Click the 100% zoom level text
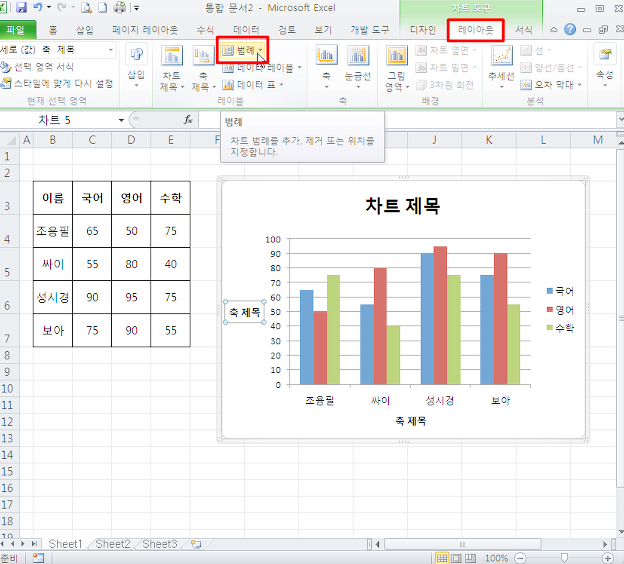This screenshot has height=564, width=624. (496, 558)
